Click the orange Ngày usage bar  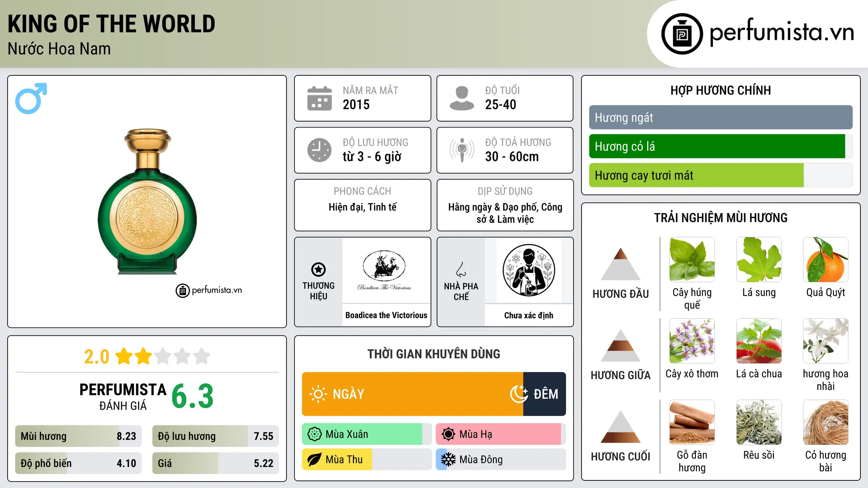(x=413, y=394)
